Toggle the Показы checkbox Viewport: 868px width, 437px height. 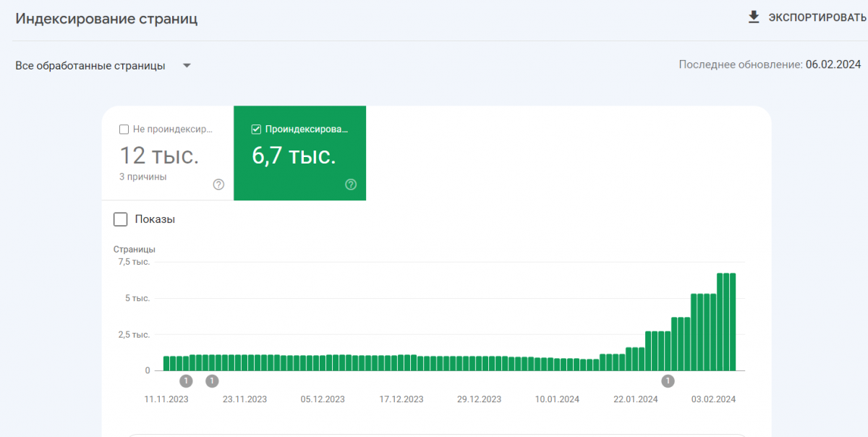(121, 219)
